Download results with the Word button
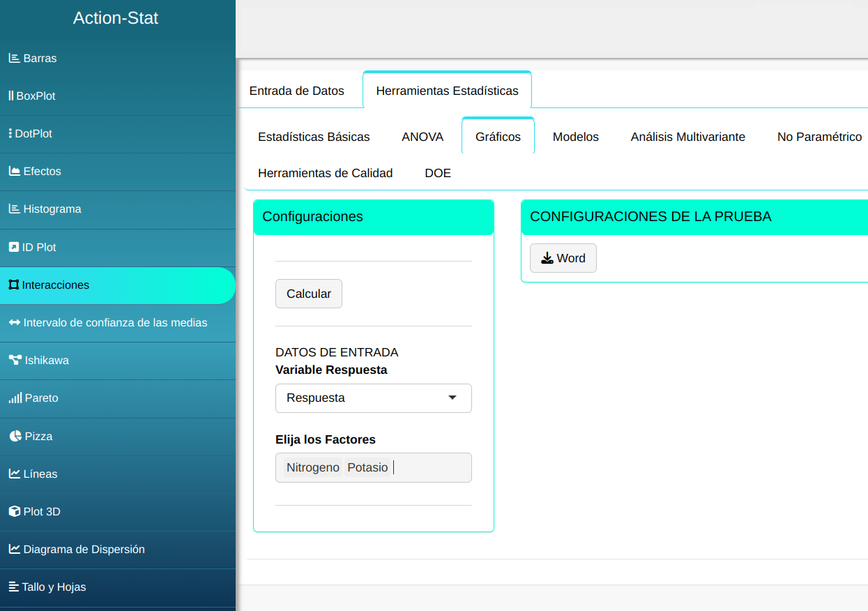 coord(563,258)
